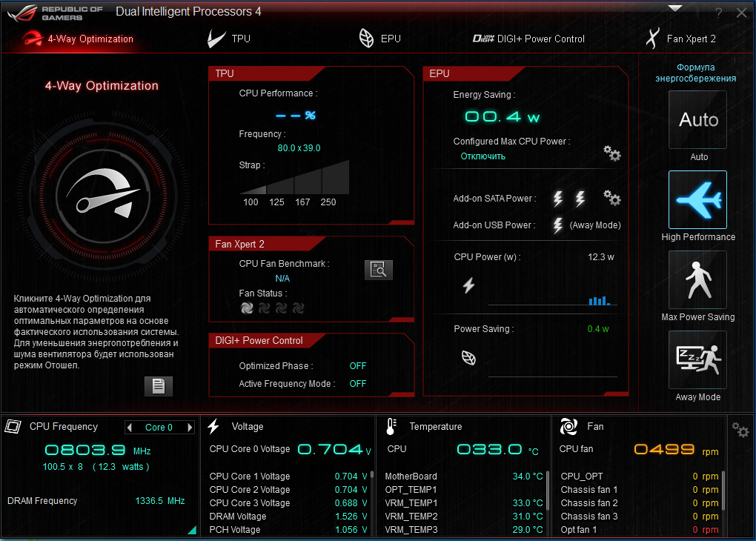The width and height of the screenshot is (756, 541).
Task: Toggle second Add-on SATA Power lightning icon
Action: click(x=580, y=199)
